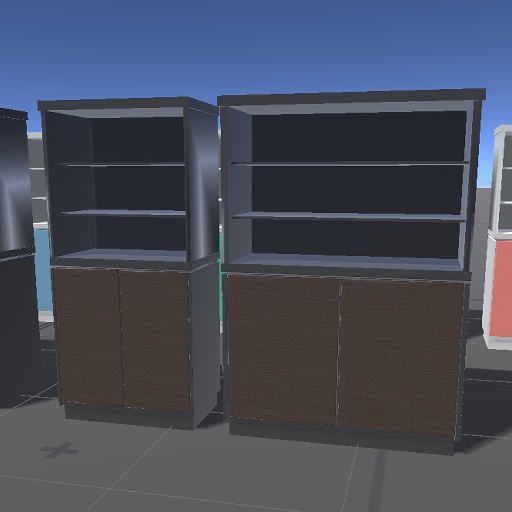512x512 pixels.
Task: Select the wide cabinet's lower shelf board
Action: click(349, 217)
